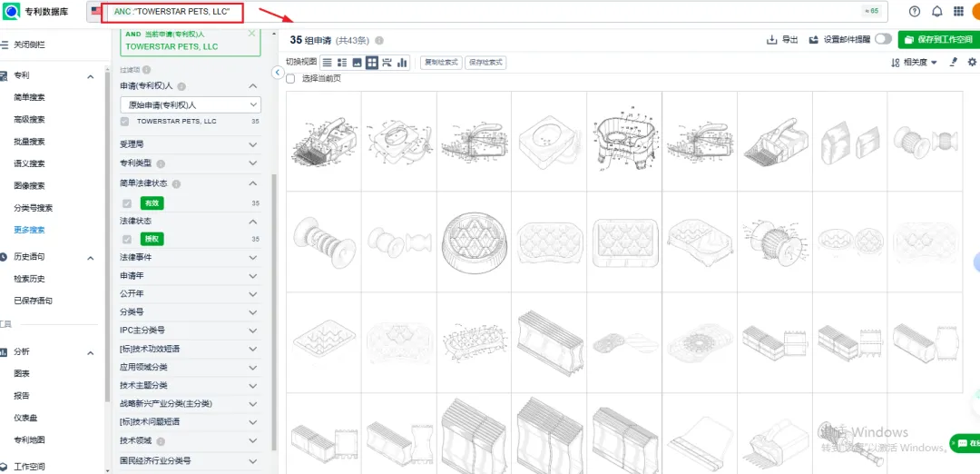
Task: Open the round slow-feeder bowl thumbnail
Action: pos(474,242)
